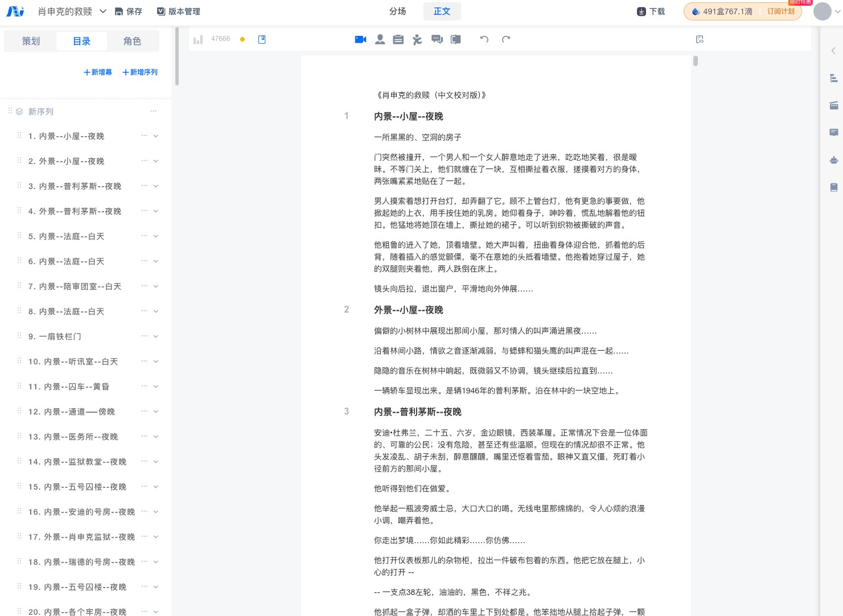Click the layers icon beside 新序列
The height and width of the screenshot is (616, 843).
[x=19, y=112]
